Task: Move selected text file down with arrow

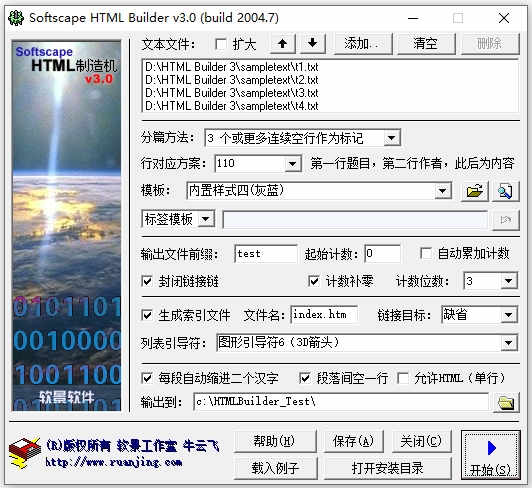Action: 312,43
